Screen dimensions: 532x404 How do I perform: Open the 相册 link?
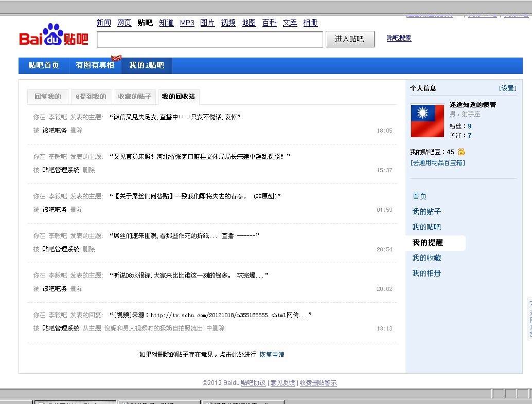coord(310,23)
